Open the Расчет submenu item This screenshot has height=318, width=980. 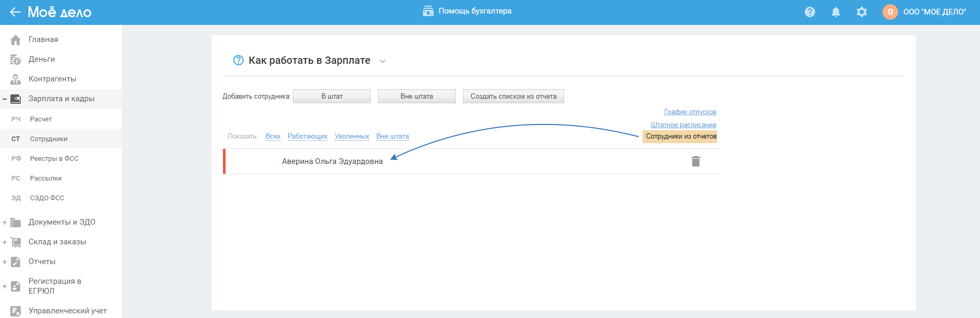click(x=41, y=119)
